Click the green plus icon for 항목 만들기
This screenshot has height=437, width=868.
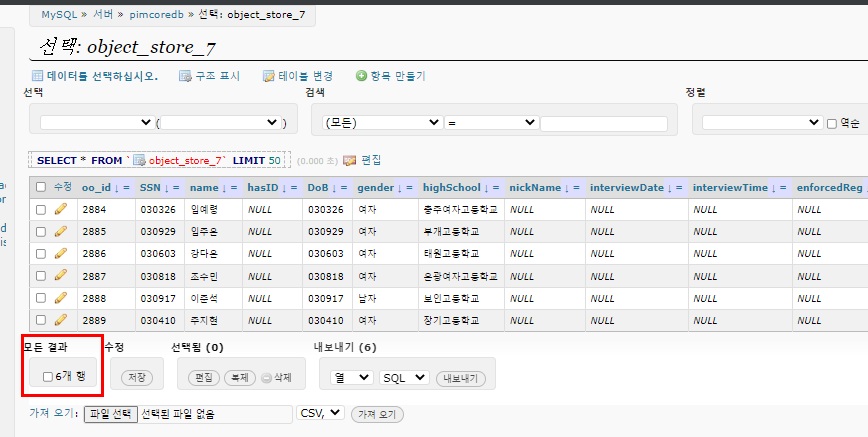[x=361, y=76]
